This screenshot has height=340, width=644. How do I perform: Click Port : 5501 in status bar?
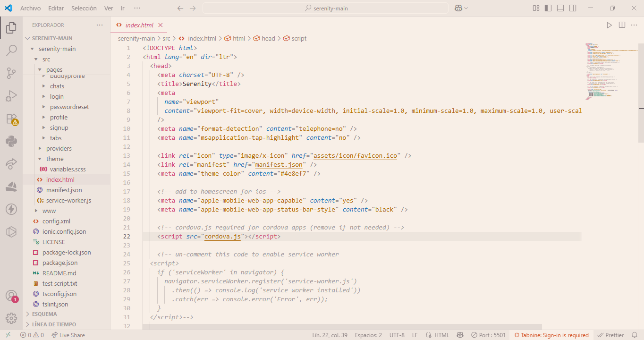tap(488, 335)
